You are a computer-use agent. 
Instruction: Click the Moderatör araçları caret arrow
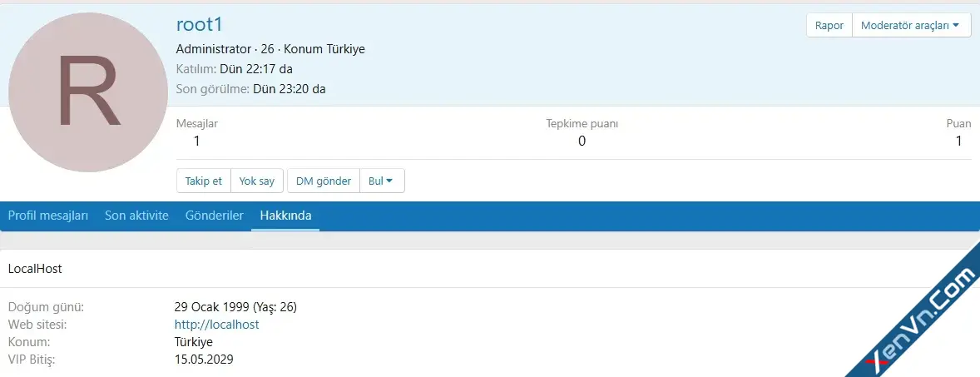[956, 26]
